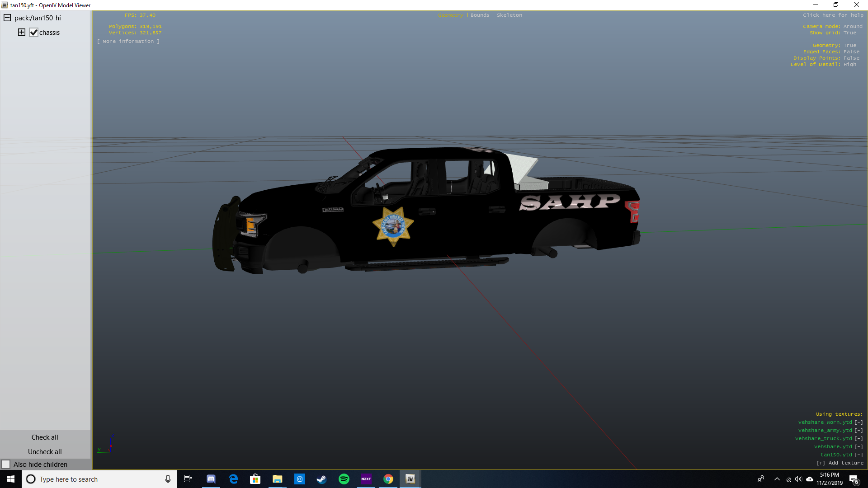
Task: Uncheck the chassis checkbox
Action: coord(33,33)
